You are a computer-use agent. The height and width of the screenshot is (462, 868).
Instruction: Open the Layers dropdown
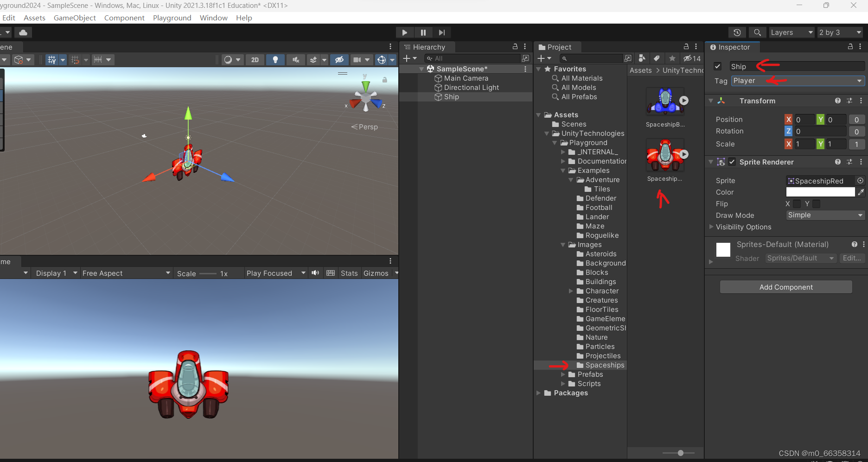coord(791,32)
